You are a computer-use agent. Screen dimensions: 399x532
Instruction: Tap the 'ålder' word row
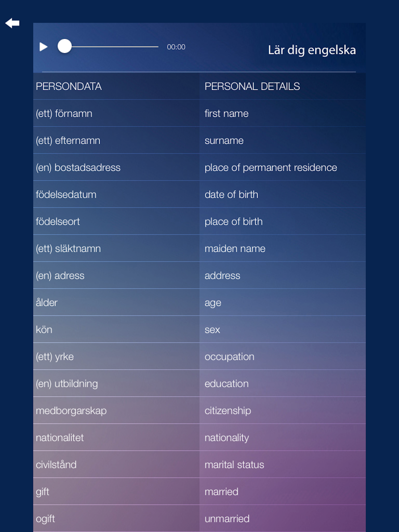[x=199, y=303]
